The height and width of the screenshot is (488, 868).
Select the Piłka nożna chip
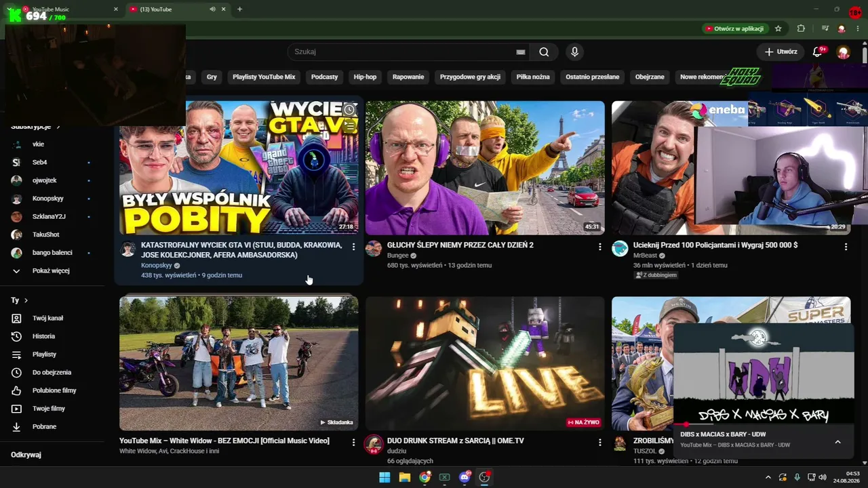pyautogui.click(x=533, y=77)
